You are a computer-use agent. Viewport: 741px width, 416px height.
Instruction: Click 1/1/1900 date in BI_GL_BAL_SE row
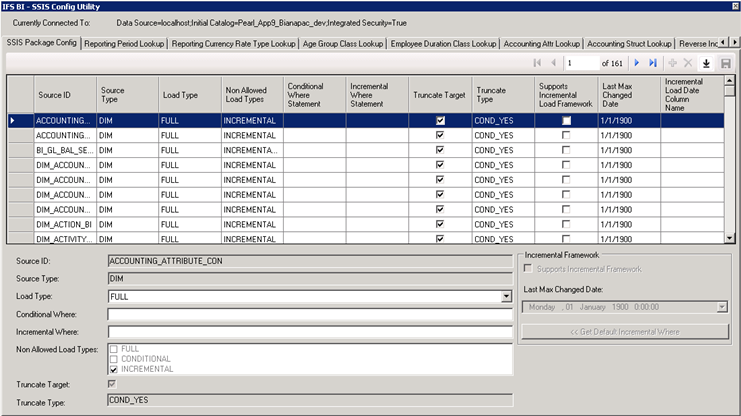point(629,150)
